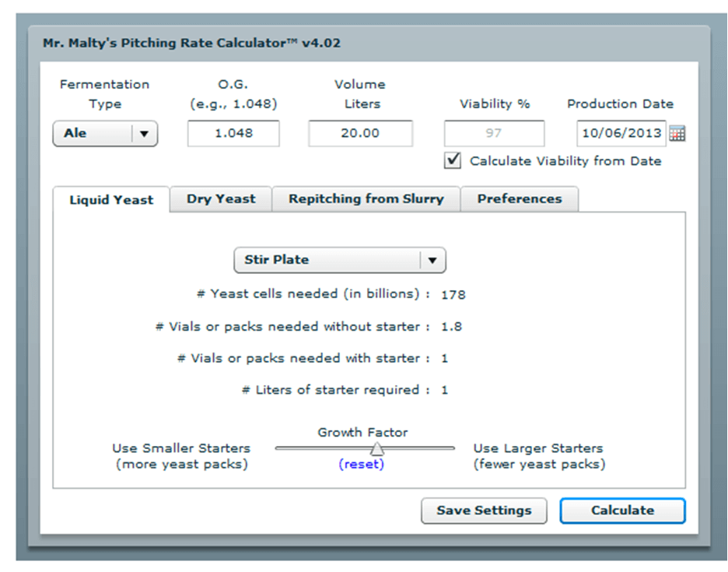Viewport: 728px width, 572px height.
Task: Edit the Production Date field 10/06/2013
Action: (x=621, y=133)
